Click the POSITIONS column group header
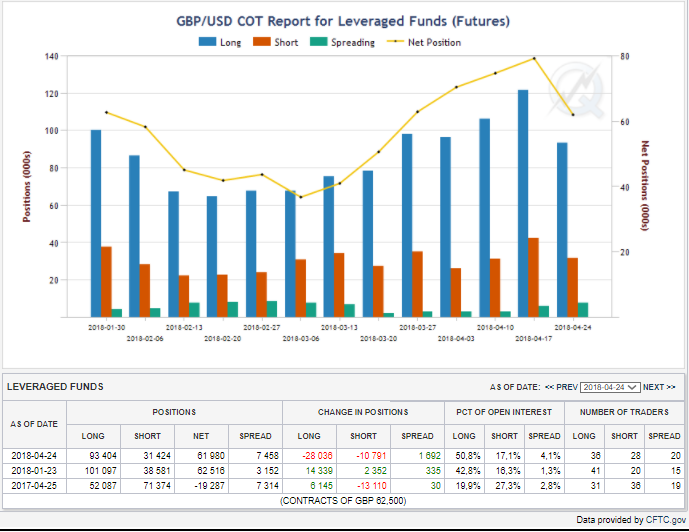This screenshot has height=532, width=689. [174, 412]
